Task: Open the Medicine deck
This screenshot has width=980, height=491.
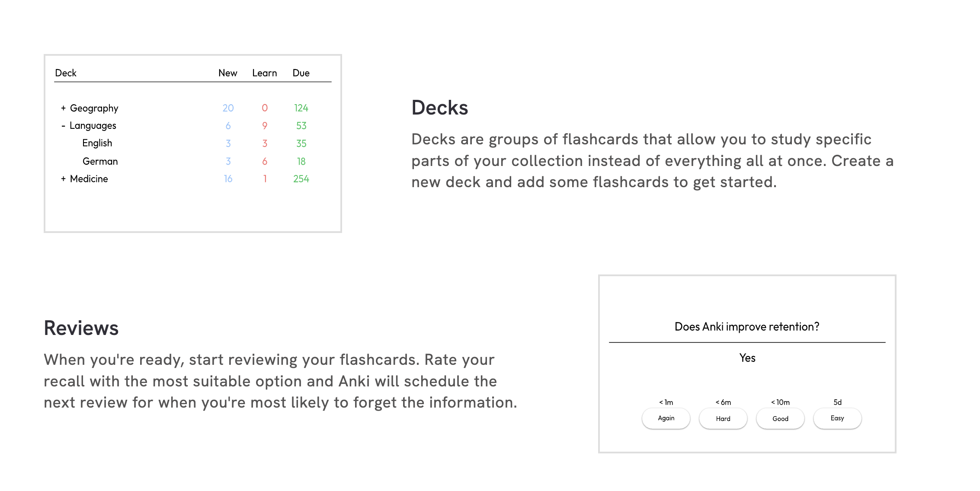Action: [89, 179]
